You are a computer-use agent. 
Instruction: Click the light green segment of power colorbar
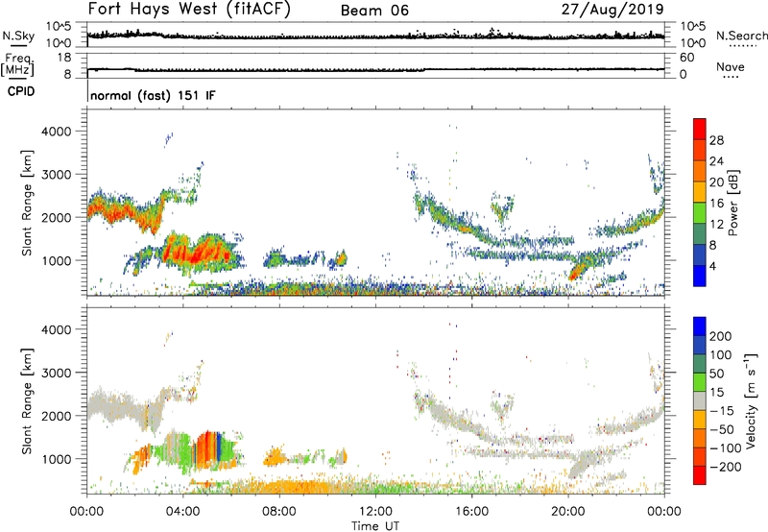point(700,213)
